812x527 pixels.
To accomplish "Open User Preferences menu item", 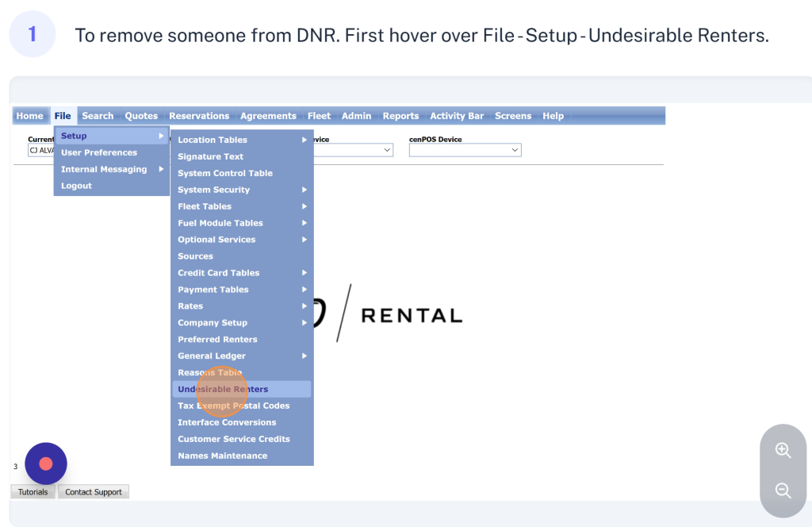I will point(99,152).
